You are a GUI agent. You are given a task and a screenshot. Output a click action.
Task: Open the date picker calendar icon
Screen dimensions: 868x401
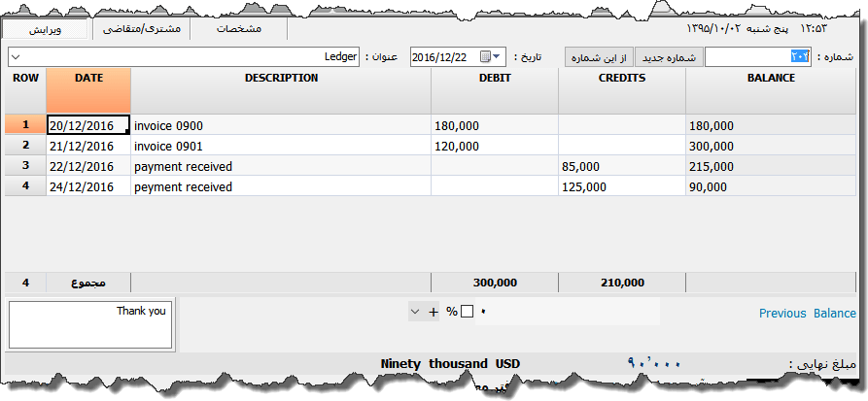click(x=485, y=57)
